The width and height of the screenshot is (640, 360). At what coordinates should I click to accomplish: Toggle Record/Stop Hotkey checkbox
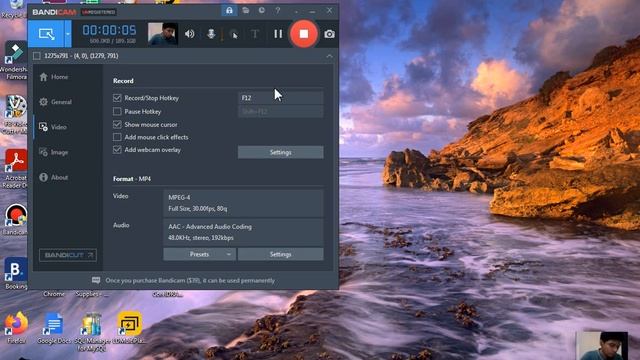pyautogui.click(x=117, y=98)
